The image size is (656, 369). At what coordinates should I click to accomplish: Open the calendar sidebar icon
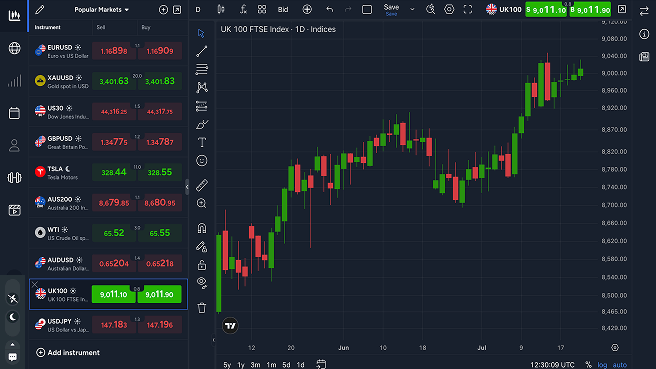point(14,113)
